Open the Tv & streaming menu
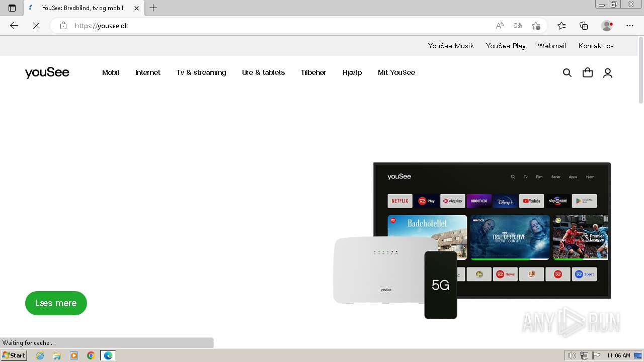Screen dimensions: 644x362 pyautogui.click(x=201, y=72)
